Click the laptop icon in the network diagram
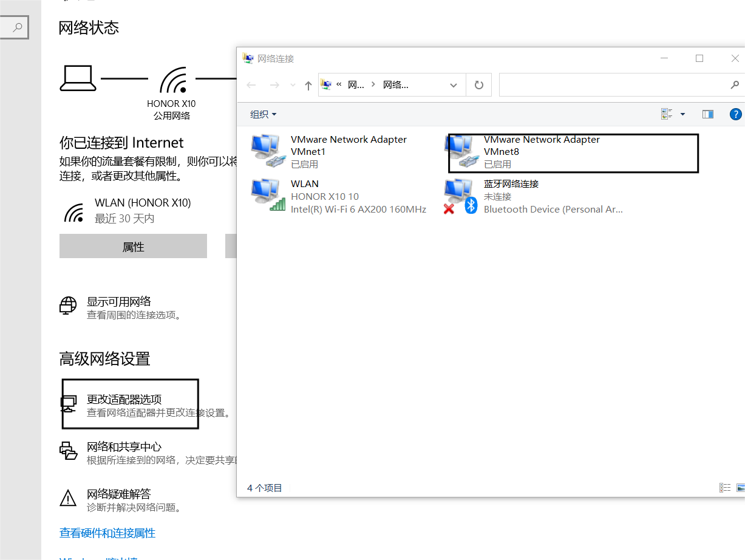The height and width of the screenshot is (560, 745). click(78, 78)
